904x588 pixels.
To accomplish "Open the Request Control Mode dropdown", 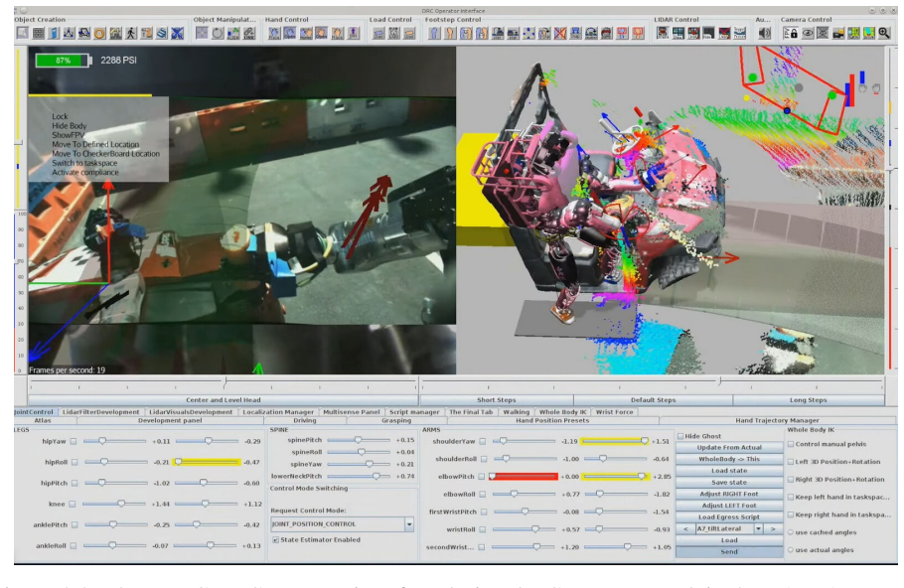I will coord(408,524).
